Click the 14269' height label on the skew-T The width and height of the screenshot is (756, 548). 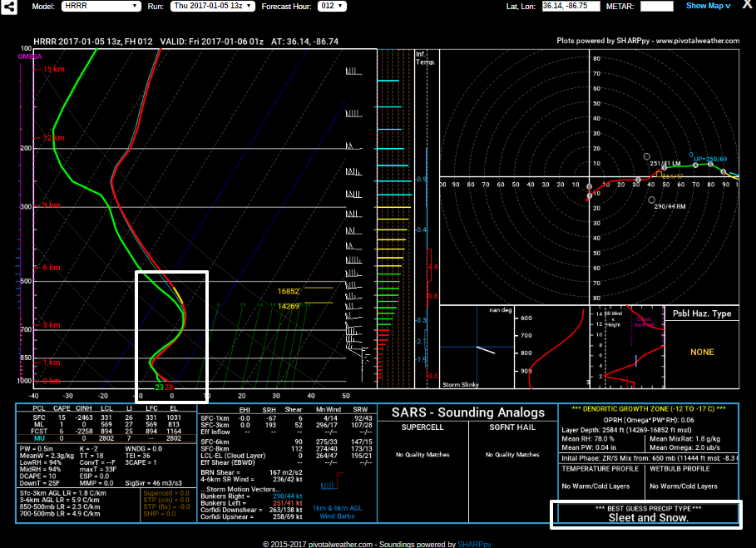pyautogui.click(x=289, y=307)
